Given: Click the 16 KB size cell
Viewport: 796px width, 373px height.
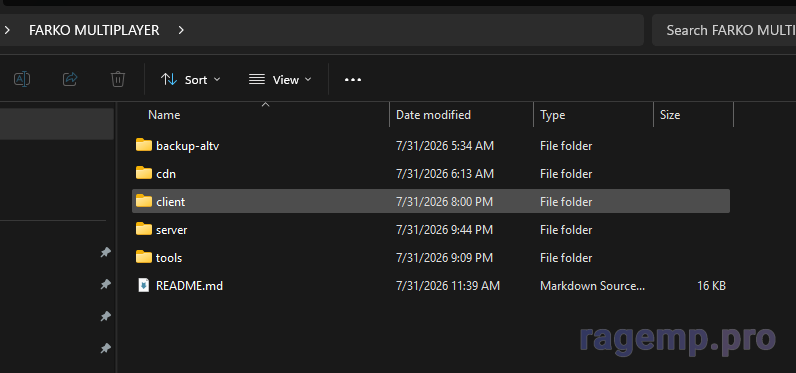Looking at the screenshot, I should pos(711,286).
